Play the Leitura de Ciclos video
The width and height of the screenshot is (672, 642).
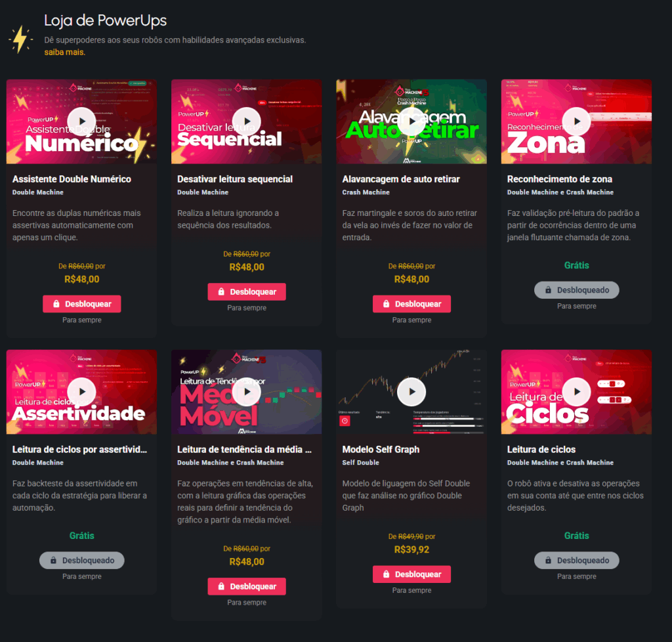pyautogui.click(x=576, y=392)
